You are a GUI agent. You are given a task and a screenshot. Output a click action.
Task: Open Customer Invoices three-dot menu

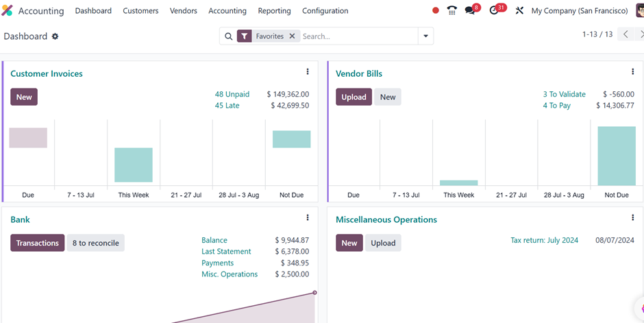[x=308, y=71]
